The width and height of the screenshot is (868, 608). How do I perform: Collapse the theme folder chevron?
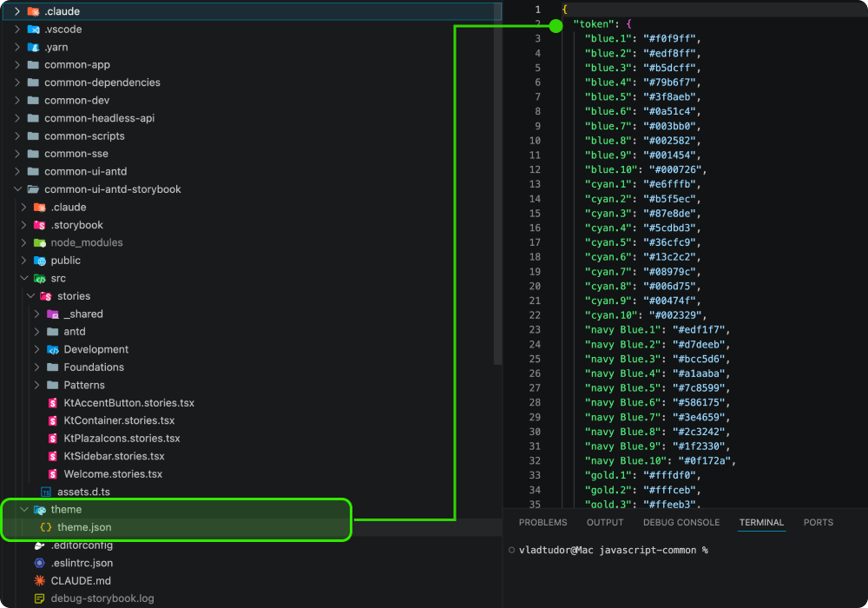point(23,510)
